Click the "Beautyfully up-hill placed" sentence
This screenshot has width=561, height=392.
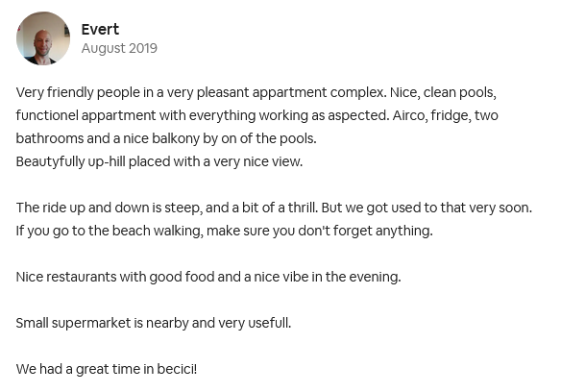coord(159,161)
